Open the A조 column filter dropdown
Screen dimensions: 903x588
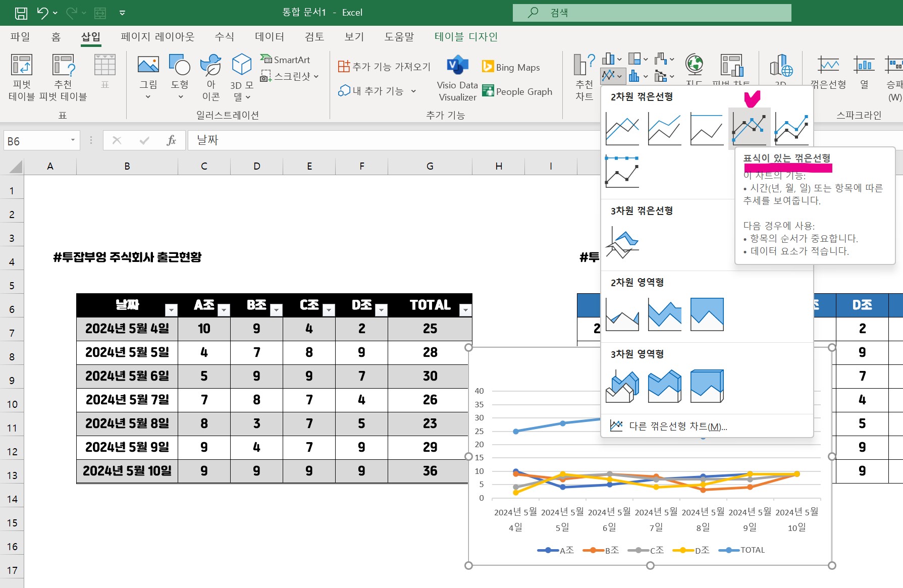coord(224,310)
